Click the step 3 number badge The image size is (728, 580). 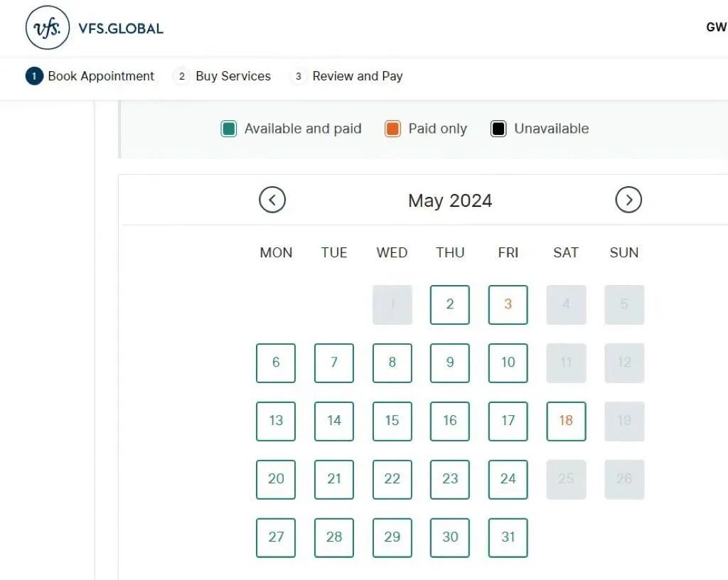point(298,76)
